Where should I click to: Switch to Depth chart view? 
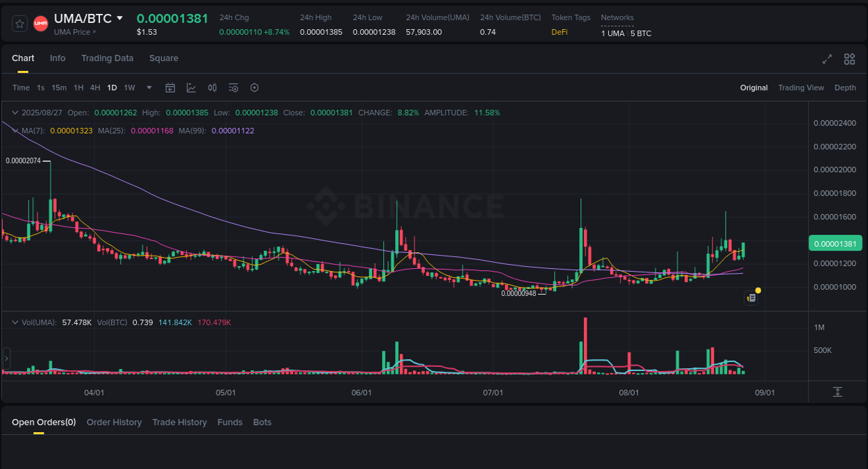coord(845,88)
